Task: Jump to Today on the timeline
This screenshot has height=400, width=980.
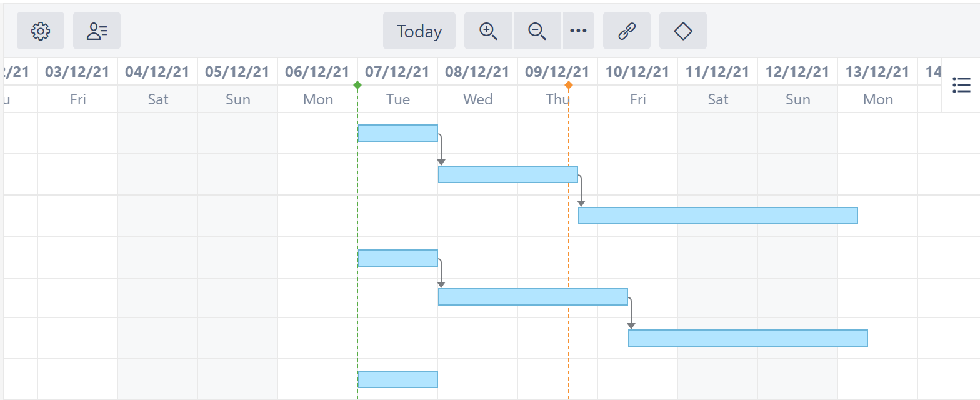Action: (x=419, y=30)
